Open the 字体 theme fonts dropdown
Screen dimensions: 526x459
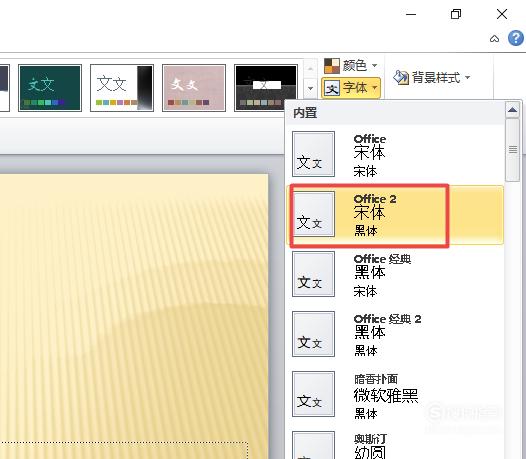pyautogui.click(x=351, y=88)
